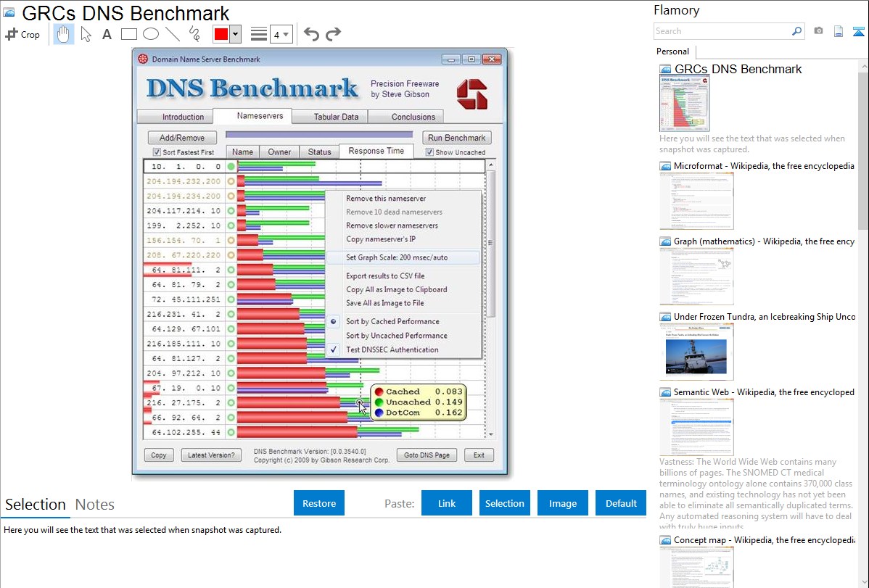
Task: Click the Image paste button
Action: [x=562, y=503]
